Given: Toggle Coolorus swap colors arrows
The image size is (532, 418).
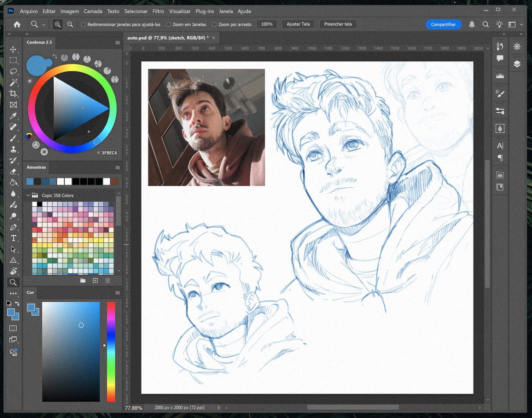Looking at the screenshot, I should click(x=55, y=56).
